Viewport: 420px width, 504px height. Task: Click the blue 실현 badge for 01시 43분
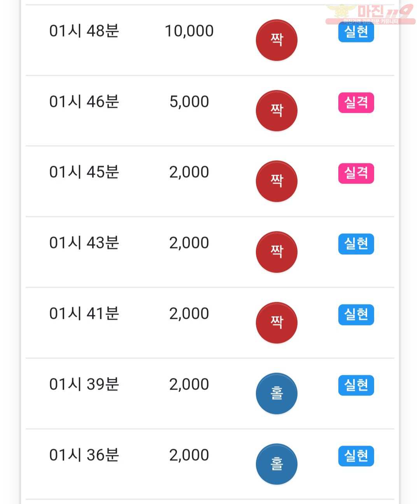click(356, 244)
